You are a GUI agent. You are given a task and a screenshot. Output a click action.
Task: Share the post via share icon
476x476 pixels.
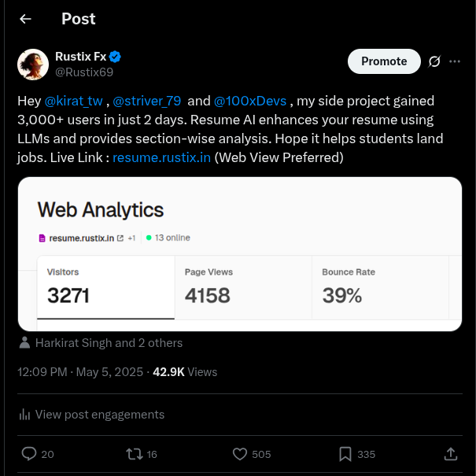[x=451, y=454]
